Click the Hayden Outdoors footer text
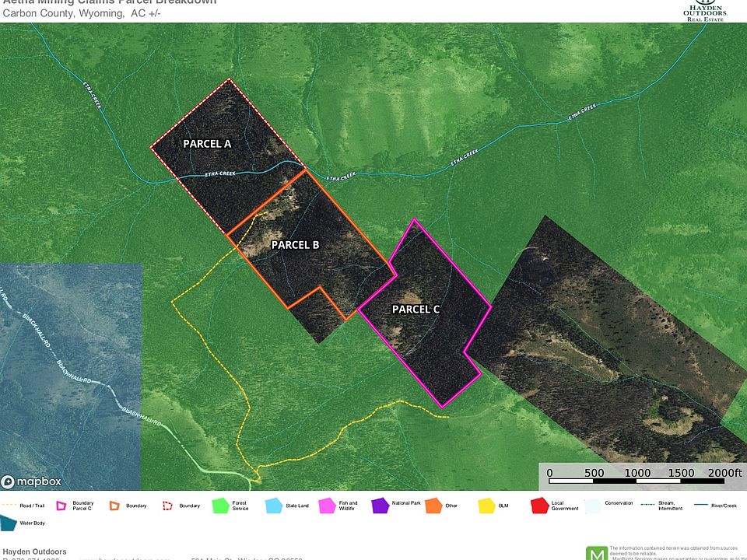Image resolution: width=747 pixels, height=560 pixels. [x=35, y=551]
